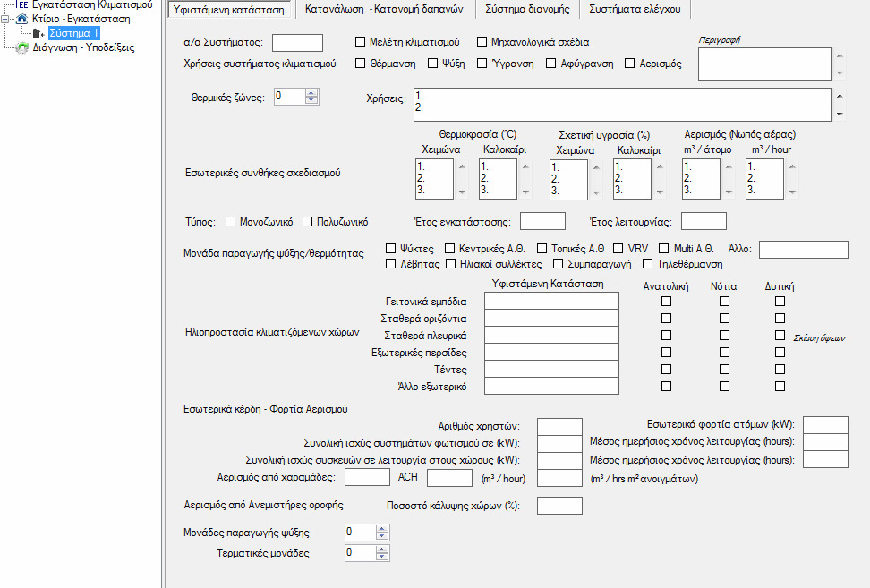Click Αριθμός χρηστών input field

[x=559, y=427]
